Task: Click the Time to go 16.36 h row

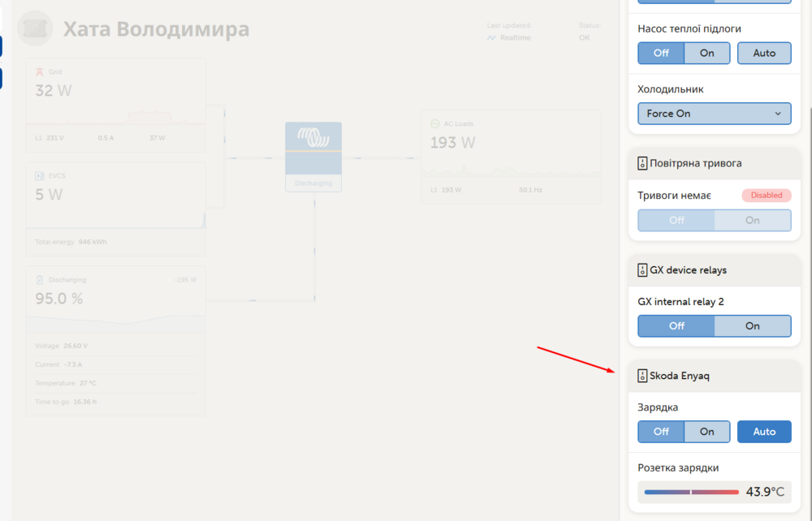Action: tap(115, 402)
